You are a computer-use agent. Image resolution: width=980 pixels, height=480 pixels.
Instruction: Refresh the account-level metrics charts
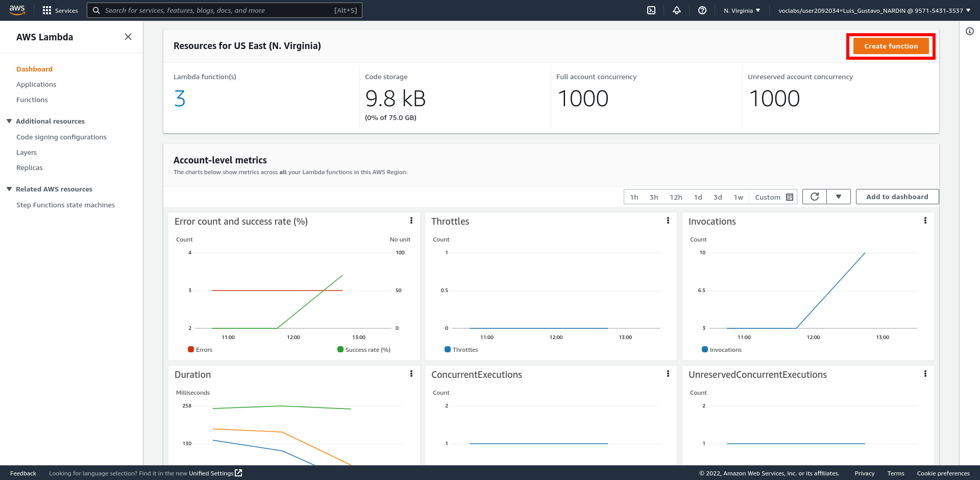click(x=815, y=197)
